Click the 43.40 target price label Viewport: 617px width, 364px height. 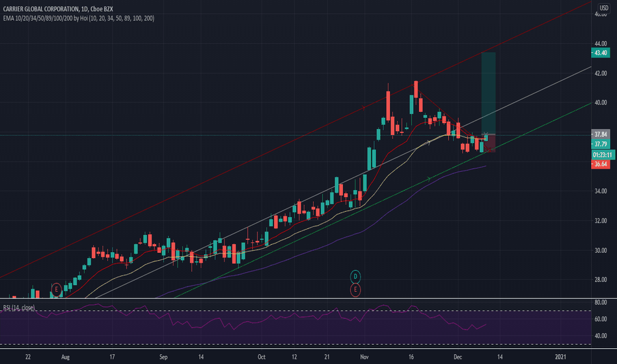(x=600, y=53)
